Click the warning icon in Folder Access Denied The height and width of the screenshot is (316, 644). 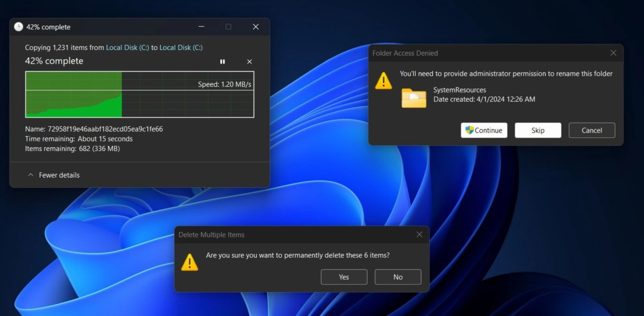[384, 80]
